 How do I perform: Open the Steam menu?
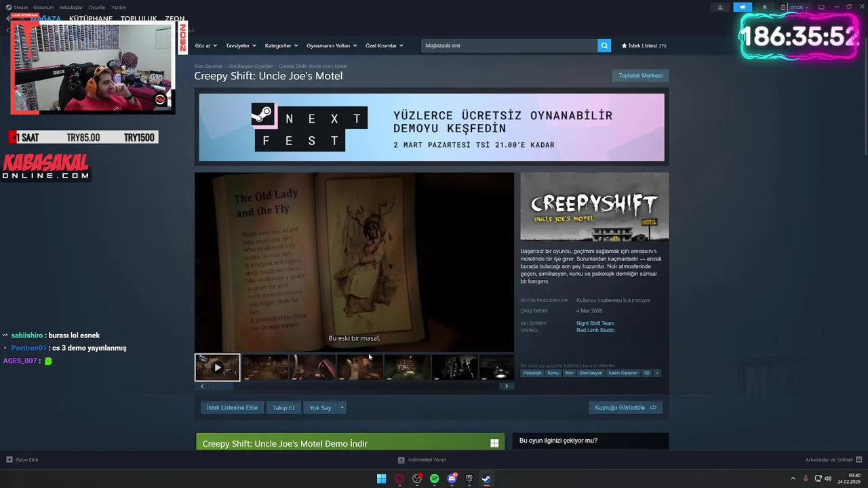click(20, 7)
